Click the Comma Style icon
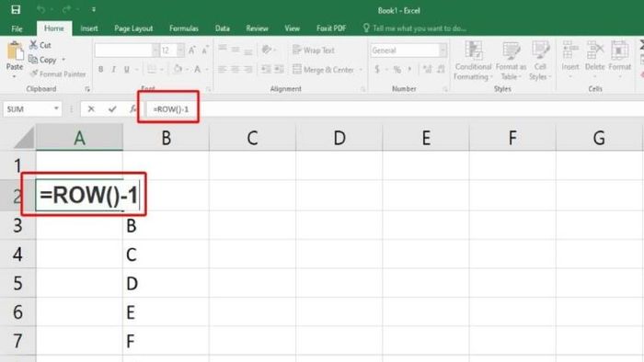Screen dimensions: 644x362 [409, 69]
